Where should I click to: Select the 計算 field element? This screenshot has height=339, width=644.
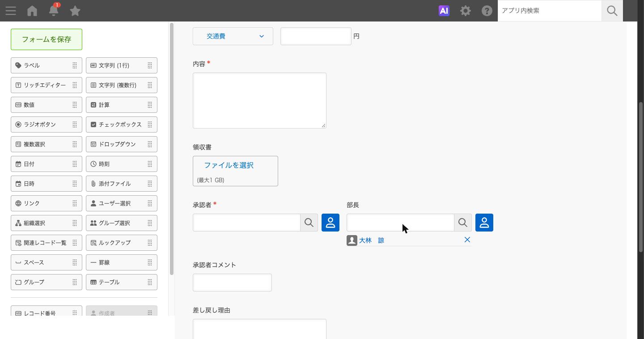click(x=122, y=105)
